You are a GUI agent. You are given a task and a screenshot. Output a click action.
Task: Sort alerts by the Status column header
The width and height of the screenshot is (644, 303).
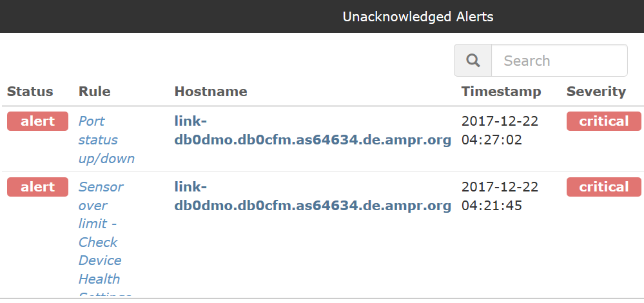point(30,91)
